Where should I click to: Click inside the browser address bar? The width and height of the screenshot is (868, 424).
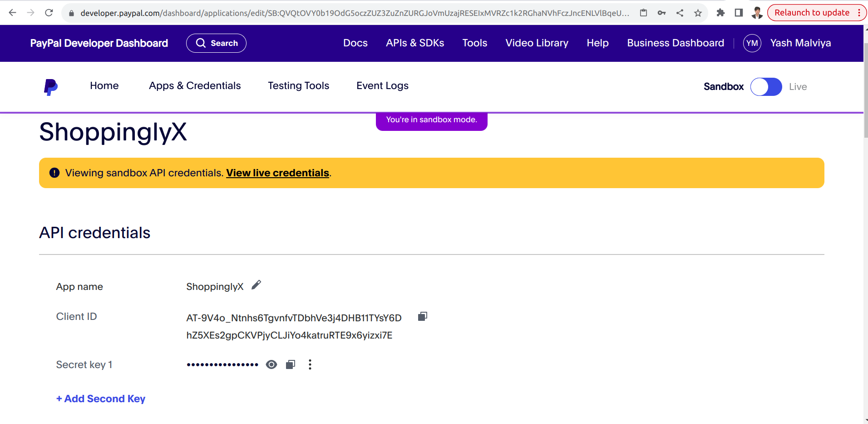[x=318, y=13]
